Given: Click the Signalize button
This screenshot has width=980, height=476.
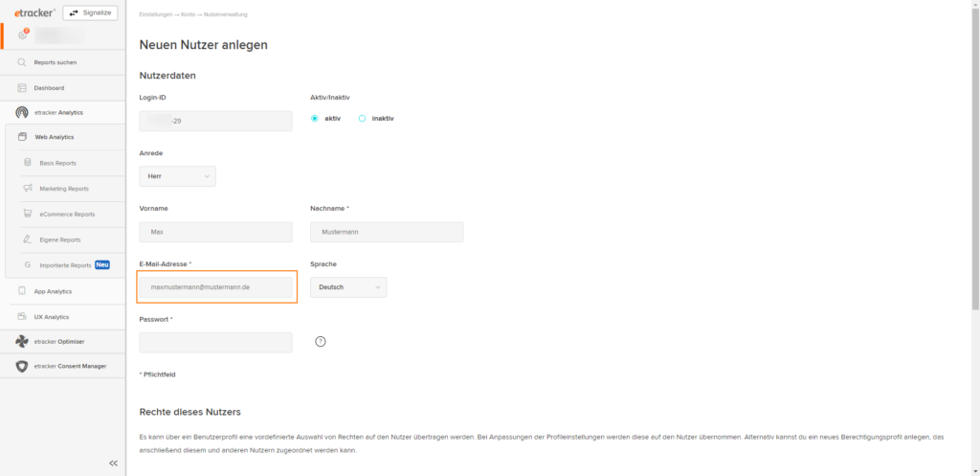Looking at the screenshot, I should click(x=91, y=12).
